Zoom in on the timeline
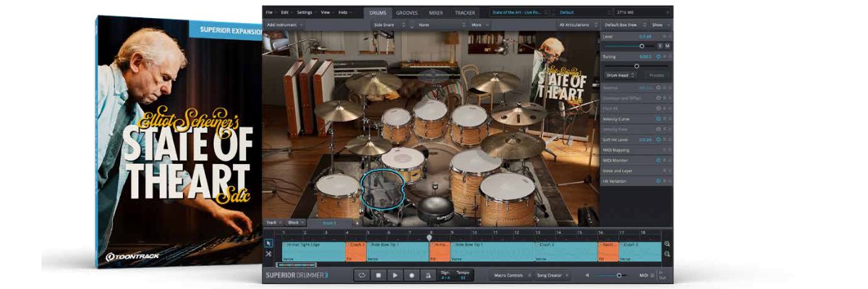Viewport: 868px width, 289px height. click(667, 244)
